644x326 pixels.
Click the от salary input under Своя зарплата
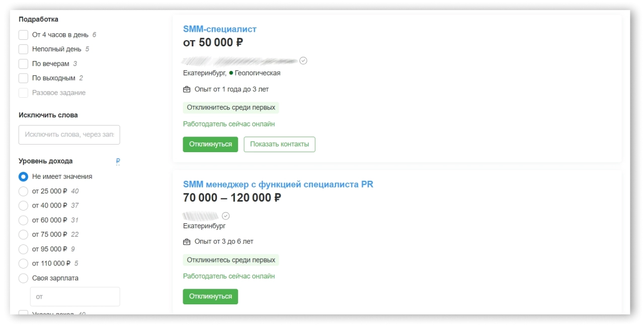tap(74, 296)
